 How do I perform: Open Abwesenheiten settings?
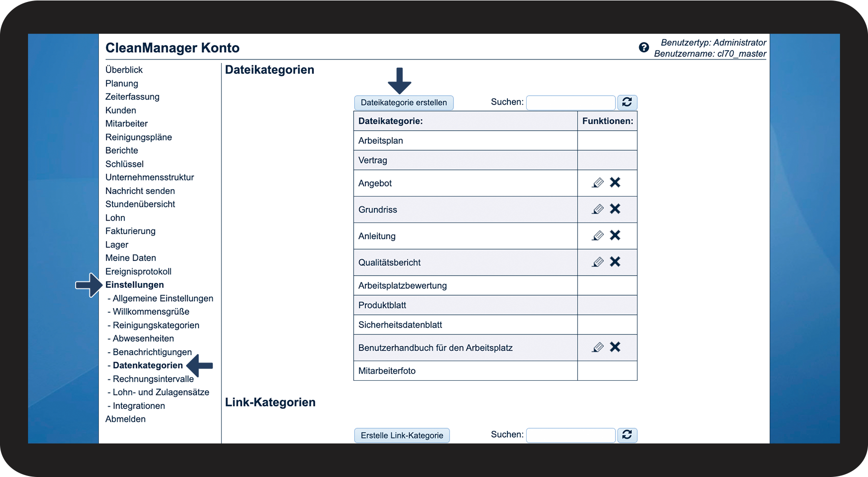(x=143, y=338)
